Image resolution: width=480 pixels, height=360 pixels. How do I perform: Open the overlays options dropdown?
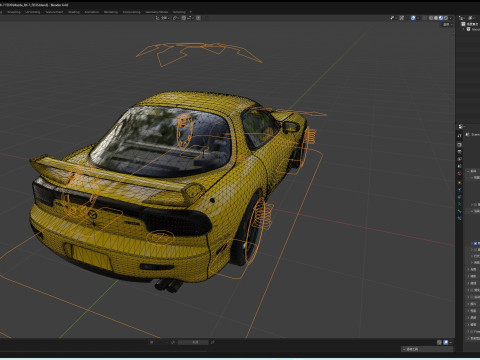(418, 18)
